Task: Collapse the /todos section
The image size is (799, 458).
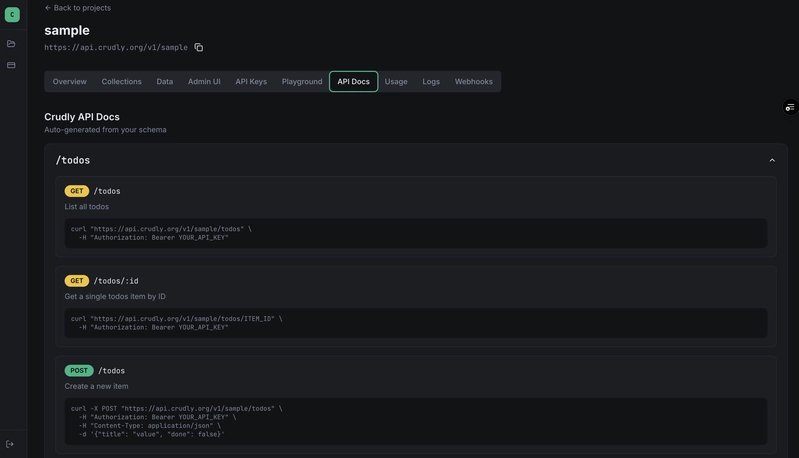Action: click(772, 160)
